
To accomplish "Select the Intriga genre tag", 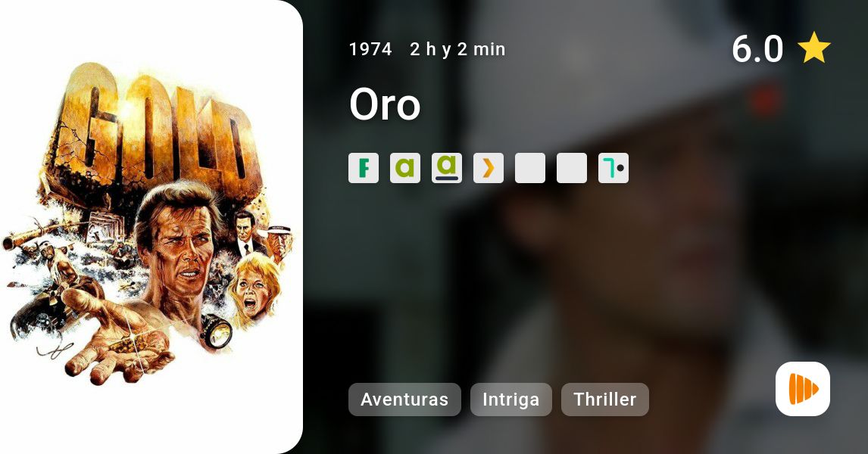I will click(x=511, y=400).
